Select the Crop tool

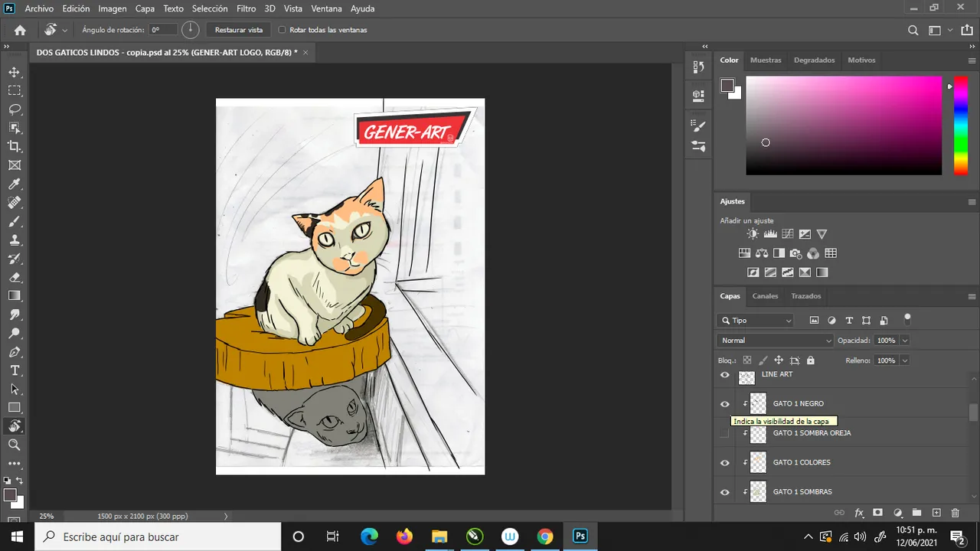coord(14,146)
